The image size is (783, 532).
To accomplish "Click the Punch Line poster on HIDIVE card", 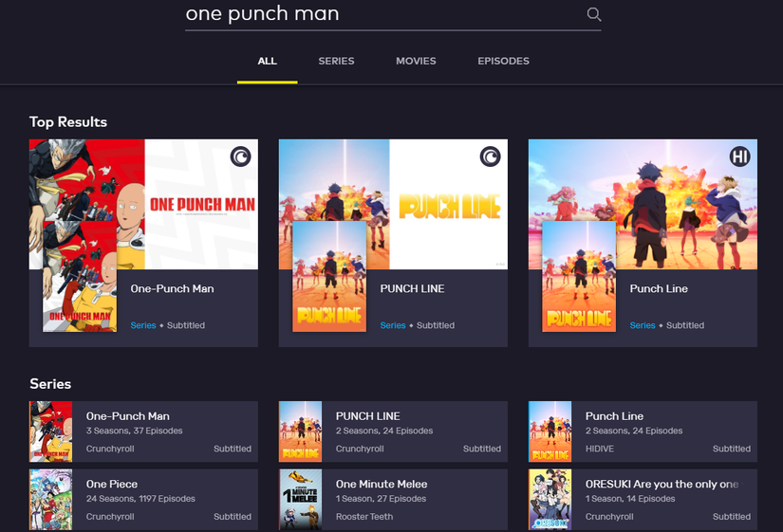I will pos(579,277).
